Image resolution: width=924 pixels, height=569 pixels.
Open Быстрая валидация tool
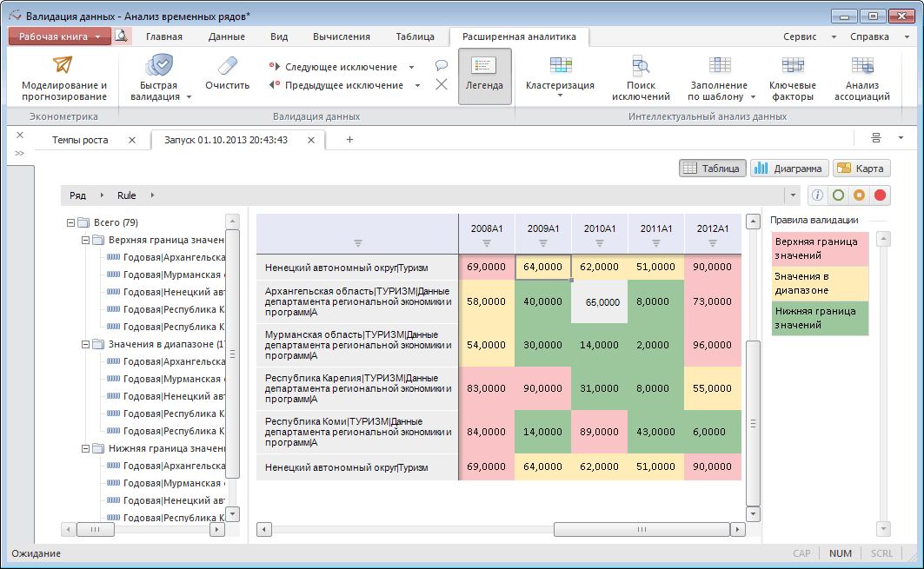(x=159, y=66)
